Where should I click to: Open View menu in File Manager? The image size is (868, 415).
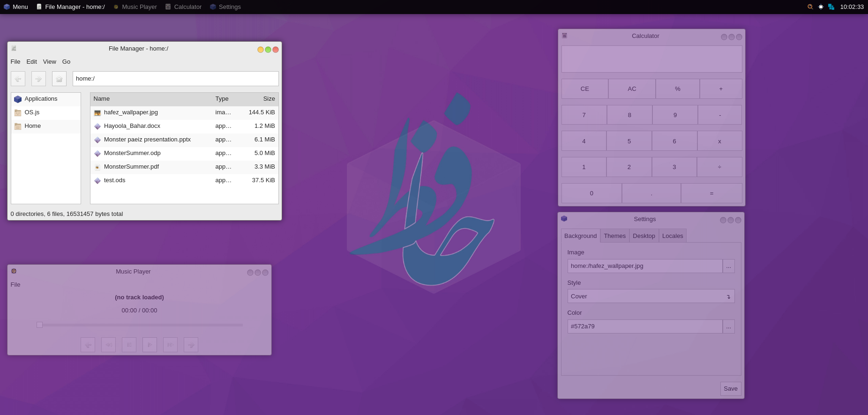tap(50, 62)
